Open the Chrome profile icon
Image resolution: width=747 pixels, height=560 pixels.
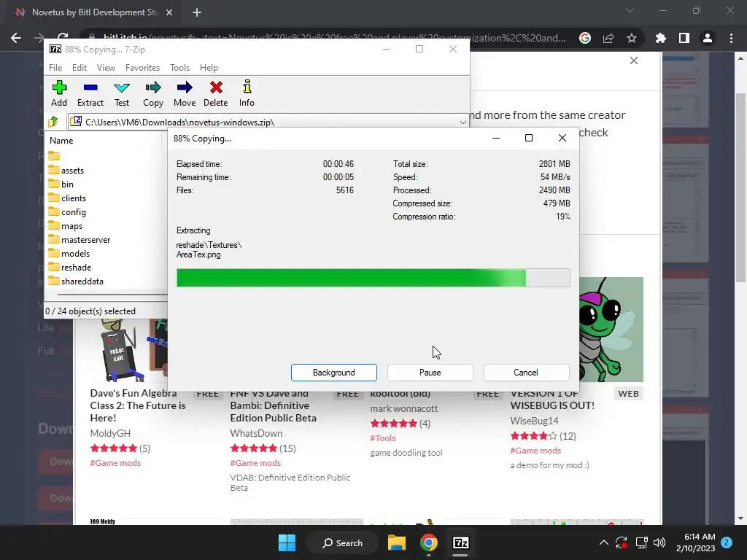(708, 38)
